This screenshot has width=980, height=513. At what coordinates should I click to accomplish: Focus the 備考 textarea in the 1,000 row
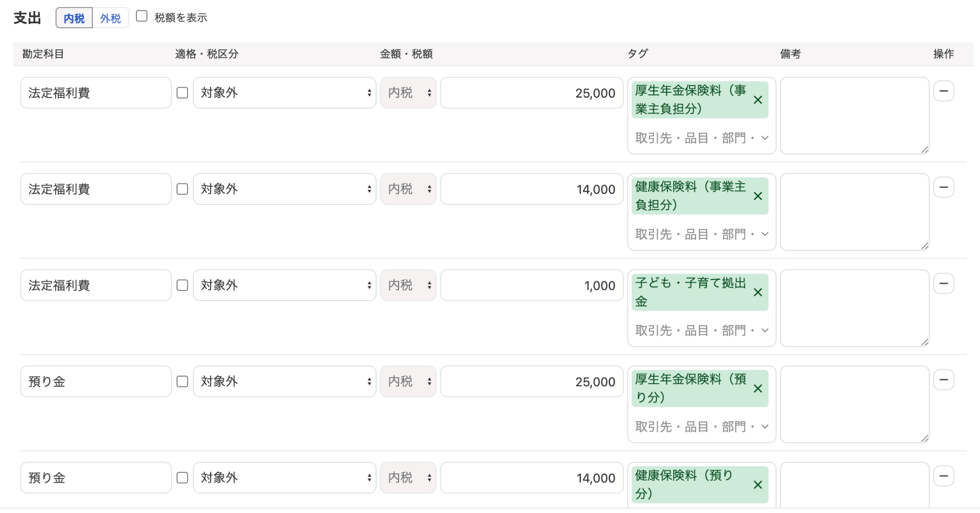pyautogui.click(x=855, y=308)
